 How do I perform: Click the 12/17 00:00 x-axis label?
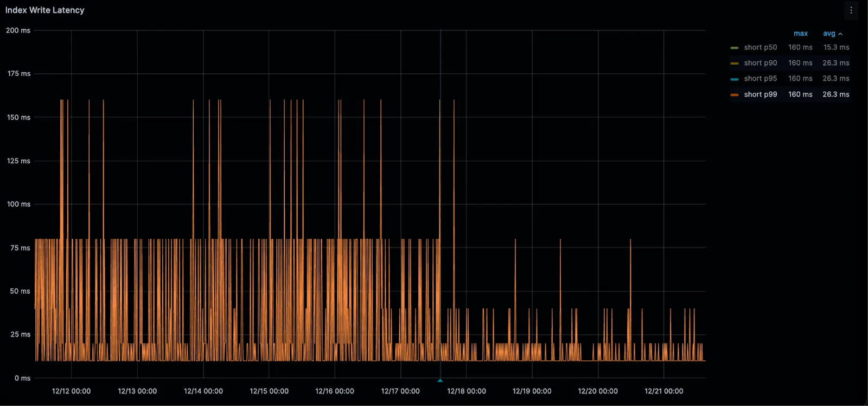400,391
